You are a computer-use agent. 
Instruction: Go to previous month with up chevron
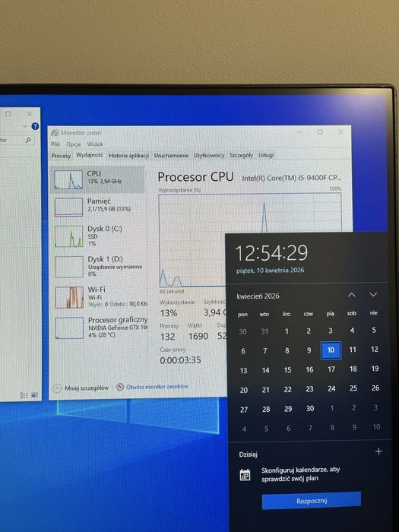tap(351, 295)
